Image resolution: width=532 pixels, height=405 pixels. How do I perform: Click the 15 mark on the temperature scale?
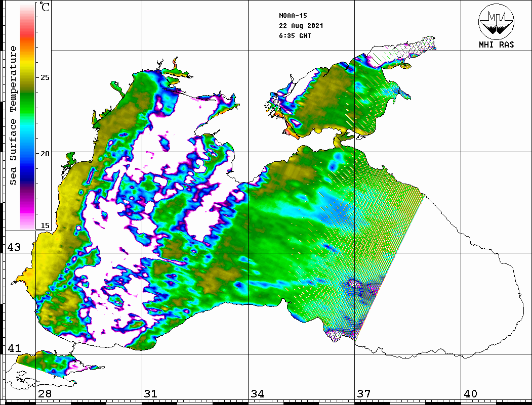pos(45,226)
